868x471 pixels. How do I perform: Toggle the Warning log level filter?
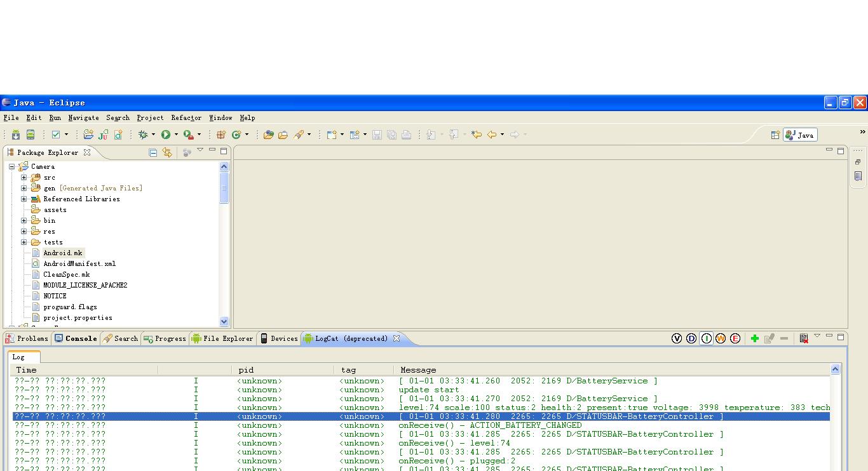click(721, 338)
